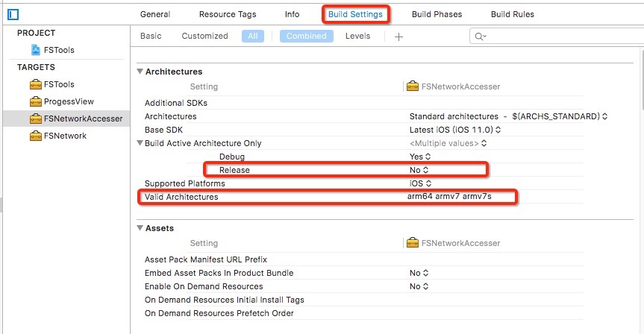Click the Valid Architectures value field
The image size is (644, 334).
click(451, 197)
